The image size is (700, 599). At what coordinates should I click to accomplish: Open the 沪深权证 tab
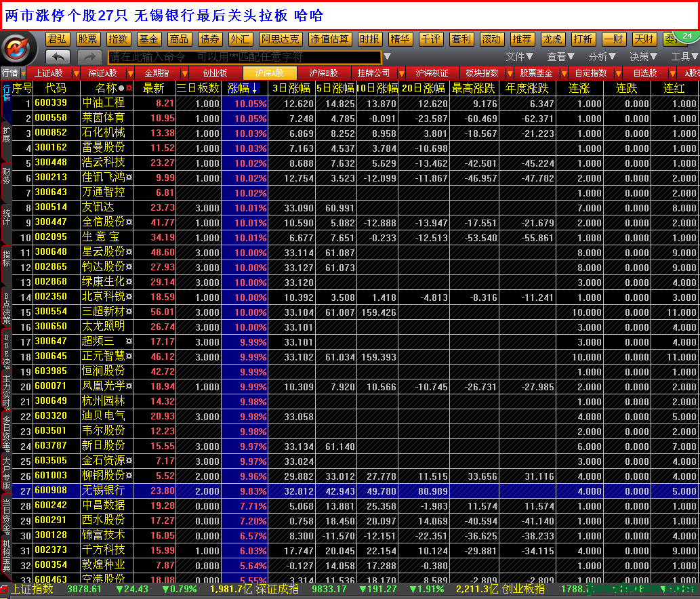[432, 73]
